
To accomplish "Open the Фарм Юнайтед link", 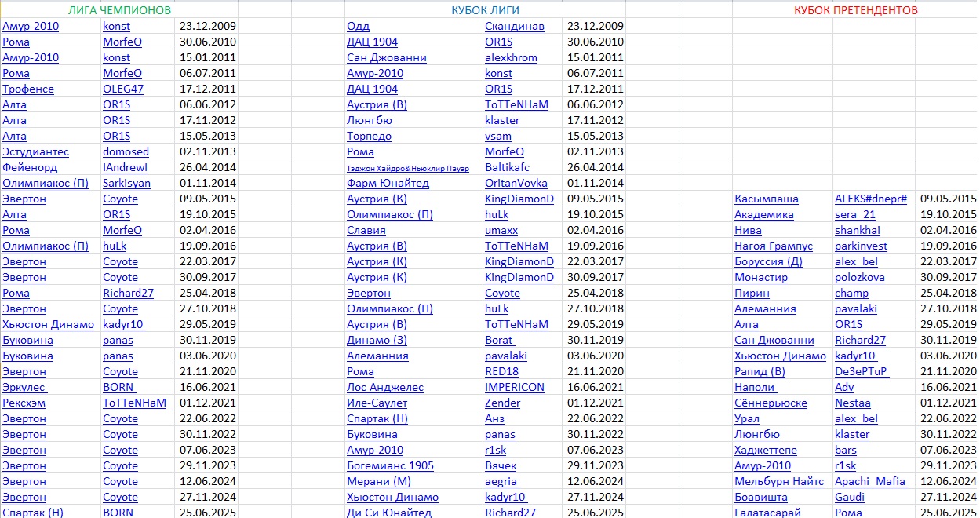I will point(388,183).
